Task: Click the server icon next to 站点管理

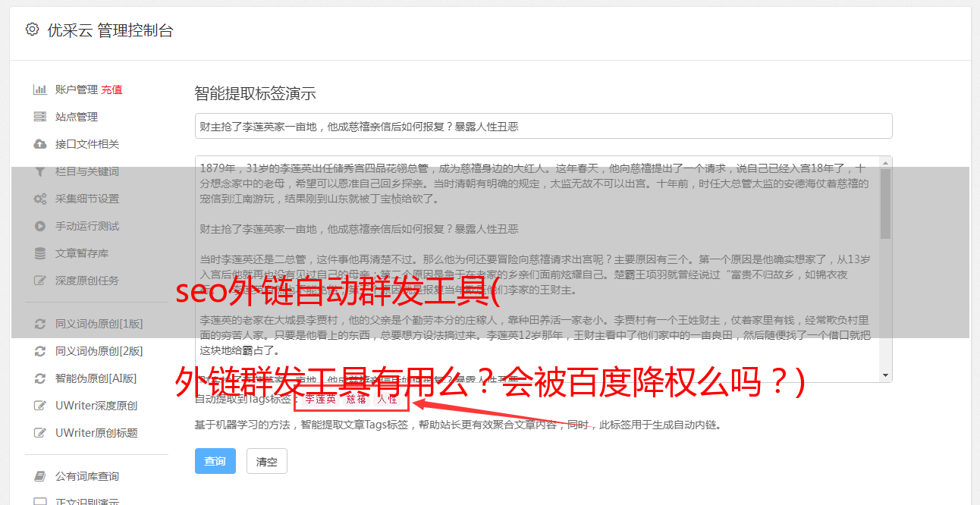Action: click(40, 117)
